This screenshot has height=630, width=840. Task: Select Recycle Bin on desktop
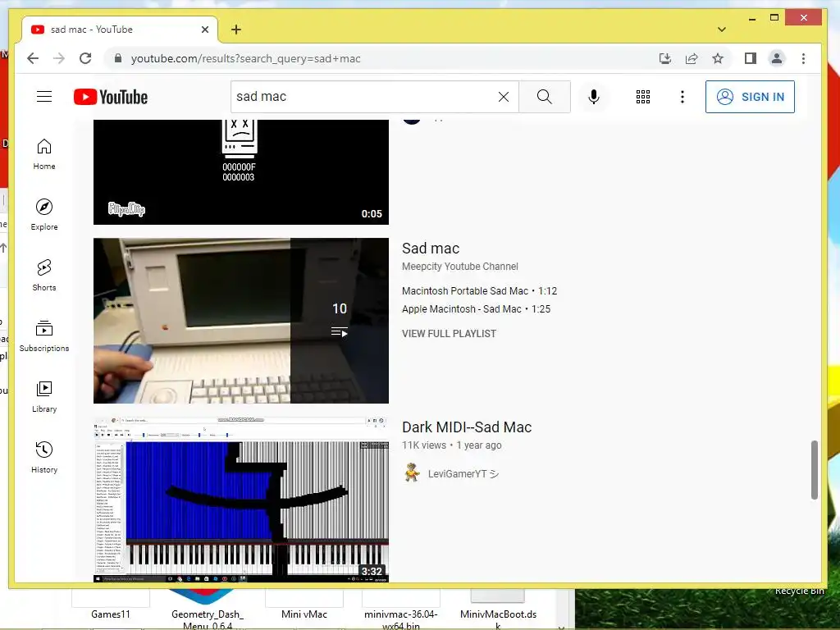pos(799,591)
